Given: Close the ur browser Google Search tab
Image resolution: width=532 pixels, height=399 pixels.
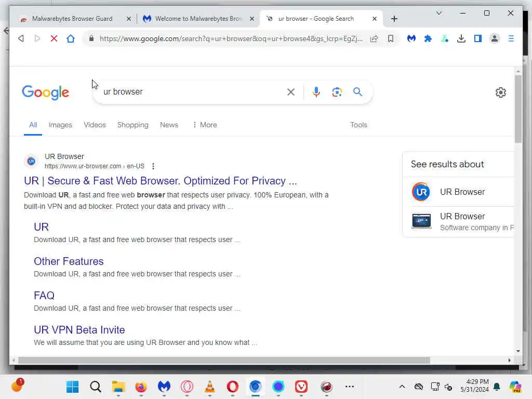Looking at the screenshot, I should coord(375,19).
